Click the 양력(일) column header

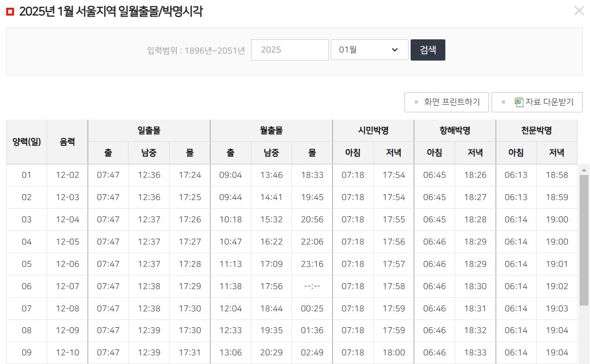point(27,142)
